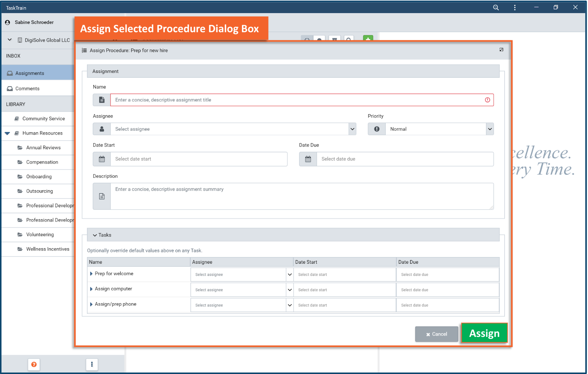Expand the Assign computer task row
588x374 pixels.
pyautogui.click(x=91, y=289)
